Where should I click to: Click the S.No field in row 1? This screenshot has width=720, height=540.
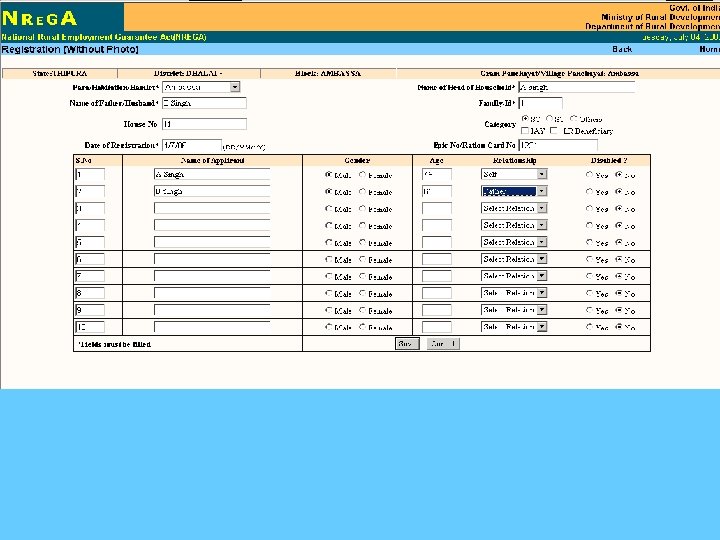pyautogui.click(x=90, y=174)
